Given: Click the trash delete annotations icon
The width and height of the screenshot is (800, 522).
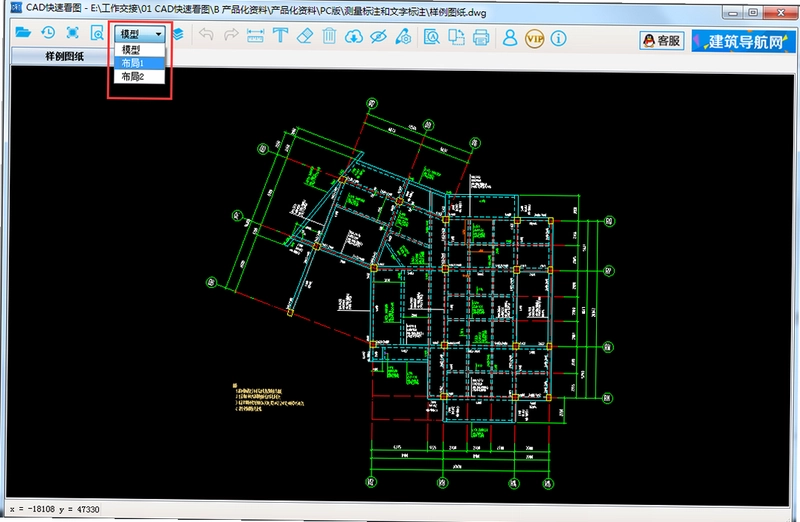Looking at the screenshot, I should 329,36.
